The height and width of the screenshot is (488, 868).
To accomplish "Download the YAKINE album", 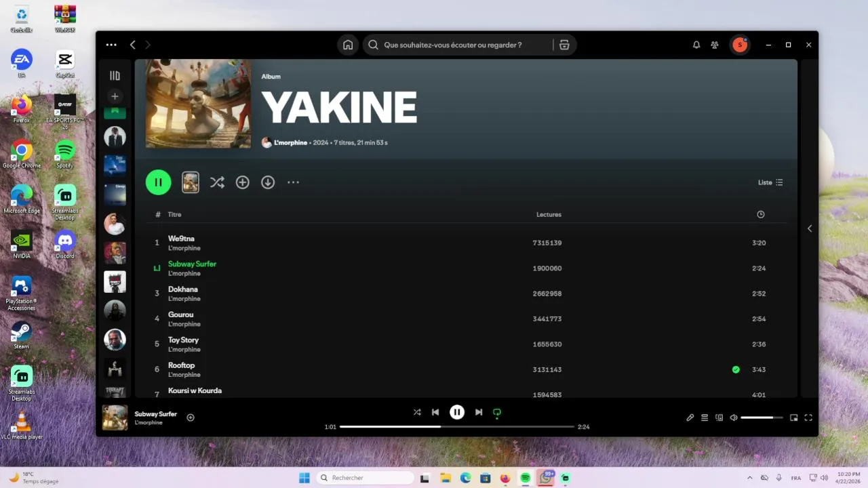I will pos(268,182).
